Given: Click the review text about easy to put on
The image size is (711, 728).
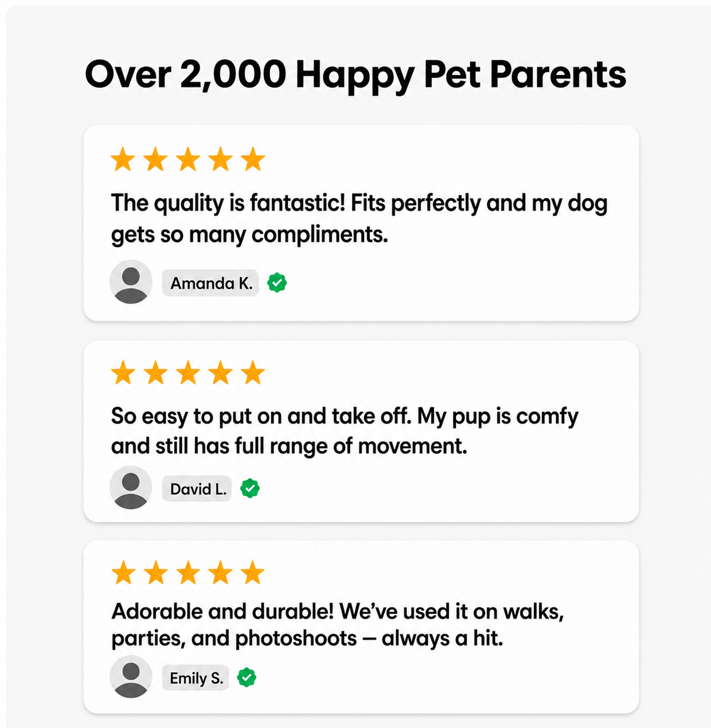Looking at the screenshot, I should coord(345,431).
